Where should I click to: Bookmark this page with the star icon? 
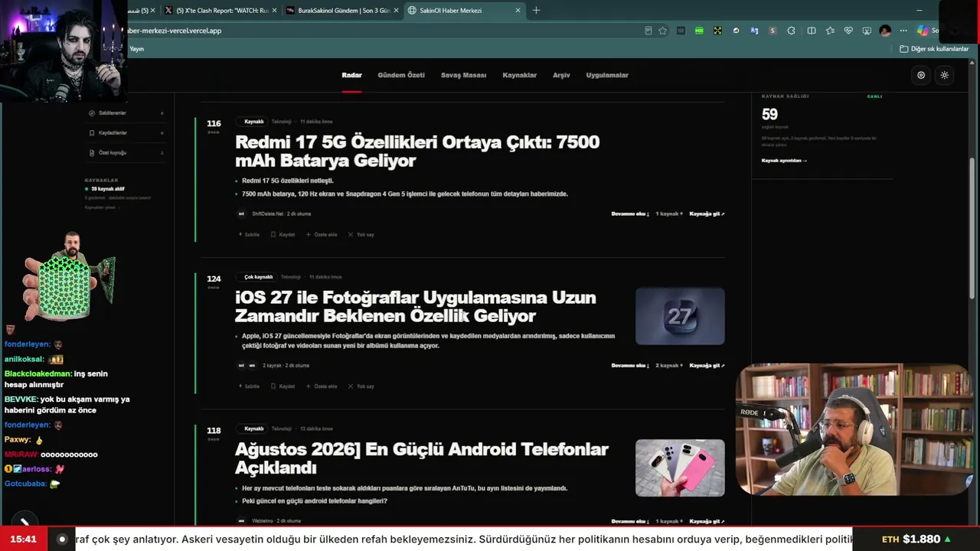tap(662, 31)
